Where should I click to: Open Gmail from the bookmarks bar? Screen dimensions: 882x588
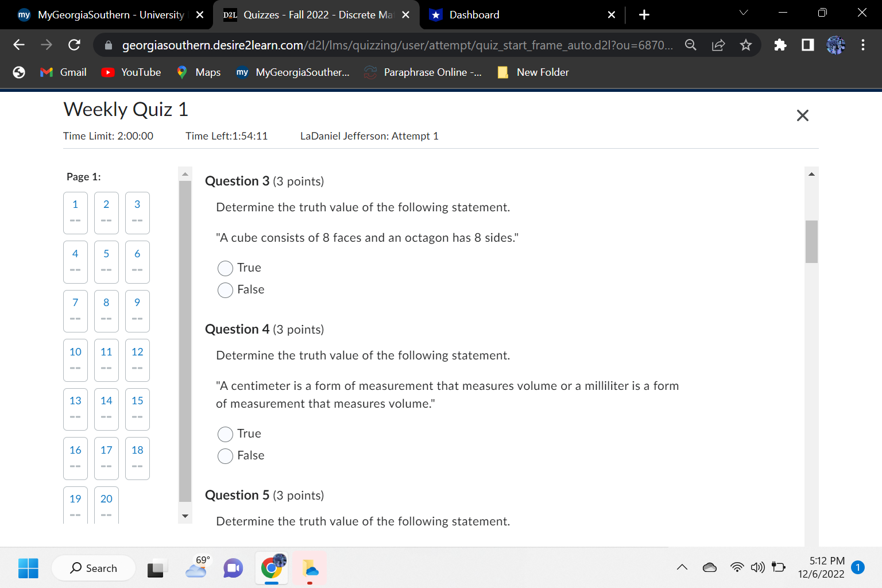coord(63,72)
